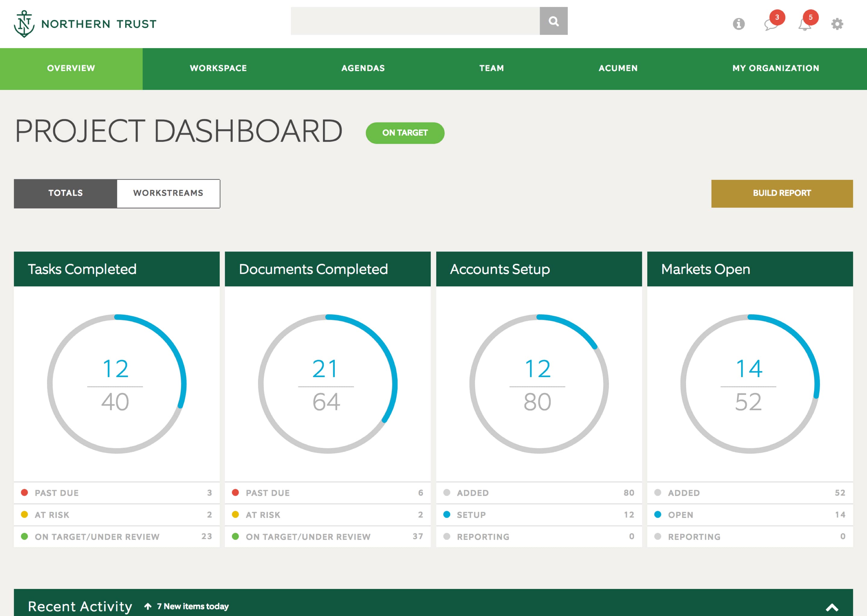Open the My Organization tab
Screen dimensions: 867x616
775,68
